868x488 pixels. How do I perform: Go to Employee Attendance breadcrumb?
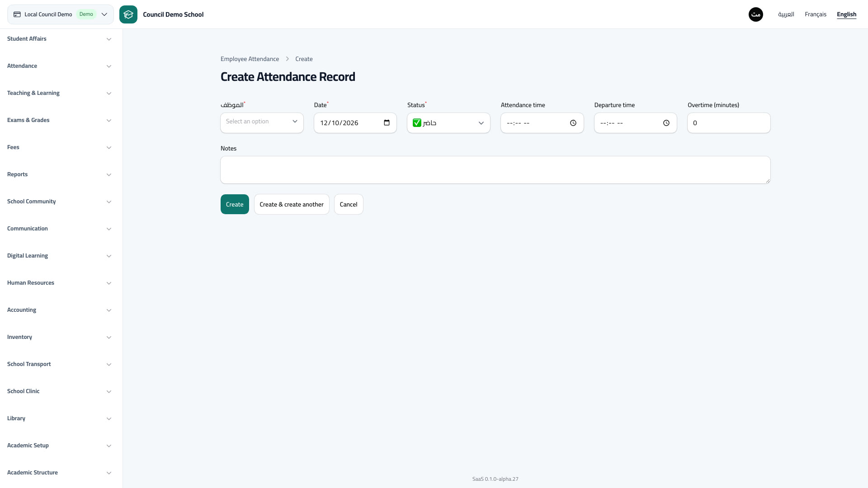[x=250, y=59]
